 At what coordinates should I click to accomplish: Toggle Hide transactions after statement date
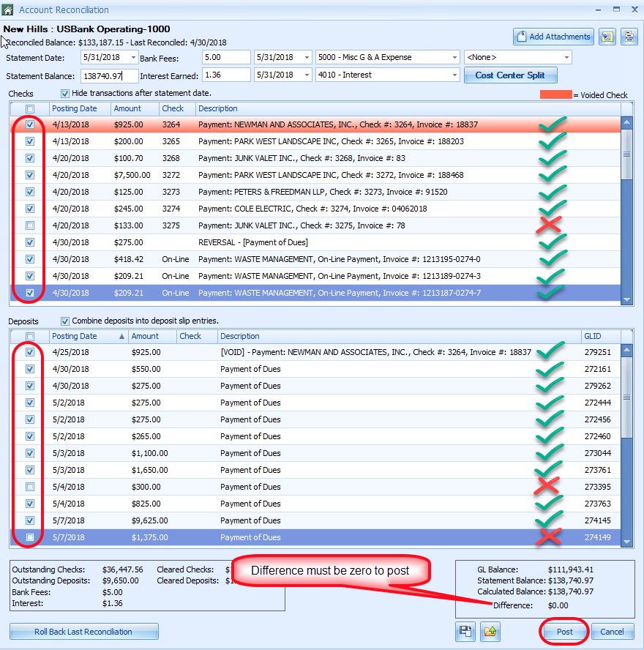click(65, 94)
